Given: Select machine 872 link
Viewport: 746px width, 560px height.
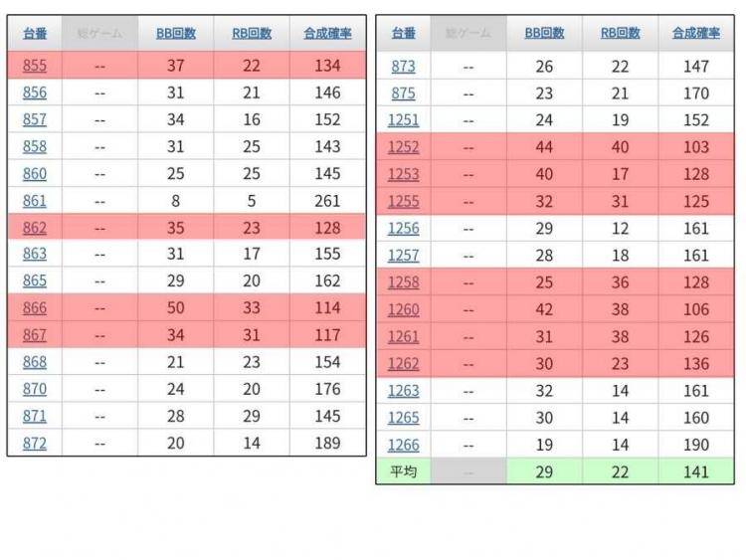Looking at the screenshot, I should 35,444.
